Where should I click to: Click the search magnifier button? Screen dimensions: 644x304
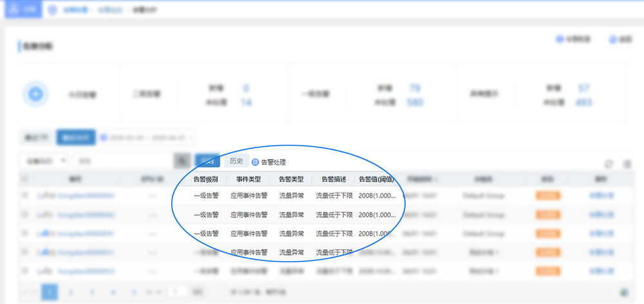(182, 160)
